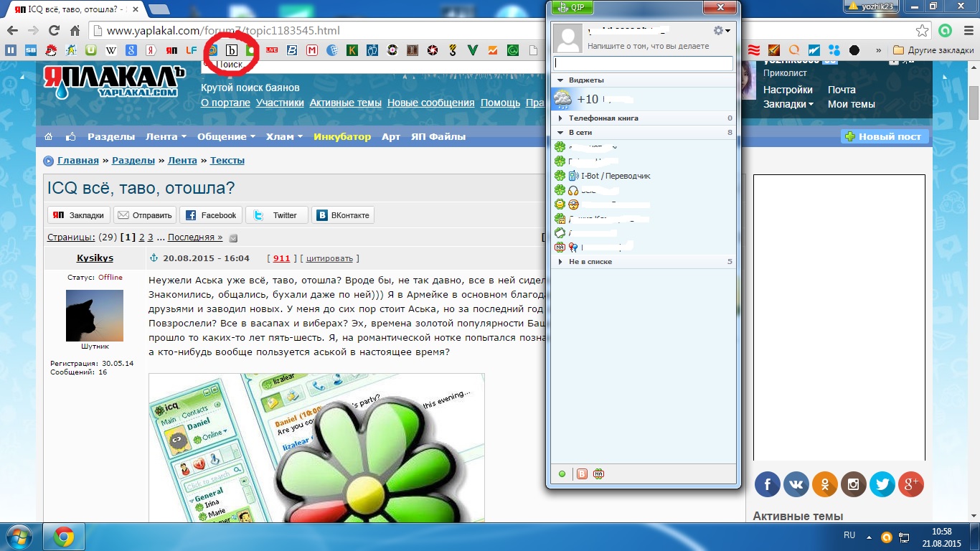Expand the Не в списке group

pos(560,262)
